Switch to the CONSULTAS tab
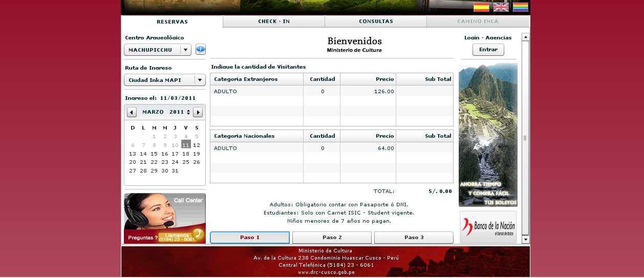The image size is (644, 278). (x=376, y=22)
